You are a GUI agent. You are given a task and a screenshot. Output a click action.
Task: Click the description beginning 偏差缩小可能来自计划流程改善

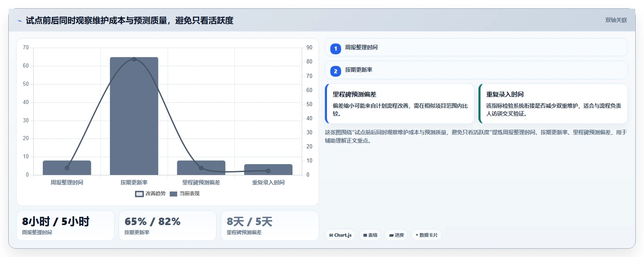click(x=400, y=110)
